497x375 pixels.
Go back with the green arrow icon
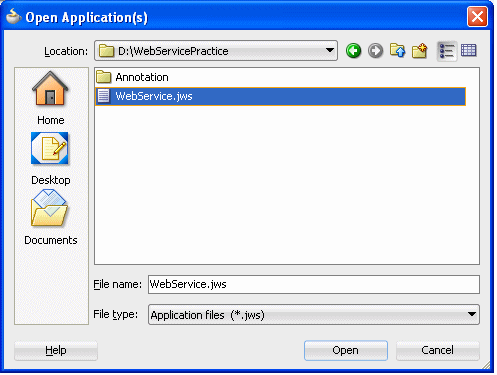click(353, 51)
